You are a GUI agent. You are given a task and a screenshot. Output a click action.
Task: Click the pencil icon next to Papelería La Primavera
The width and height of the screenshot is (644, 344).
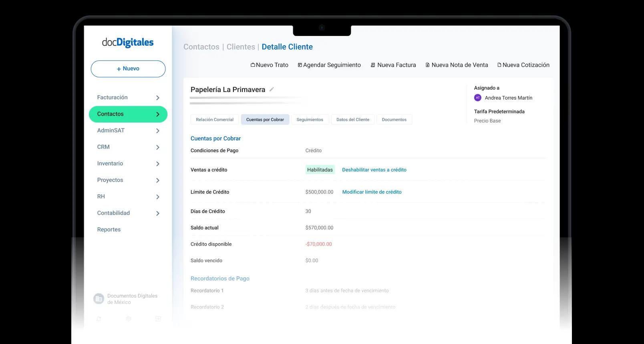click(272, 89)
